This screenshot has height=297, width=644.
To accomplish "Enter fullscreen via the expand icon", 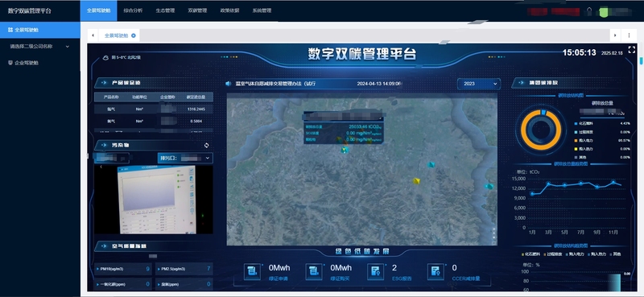I will point(632,50).
